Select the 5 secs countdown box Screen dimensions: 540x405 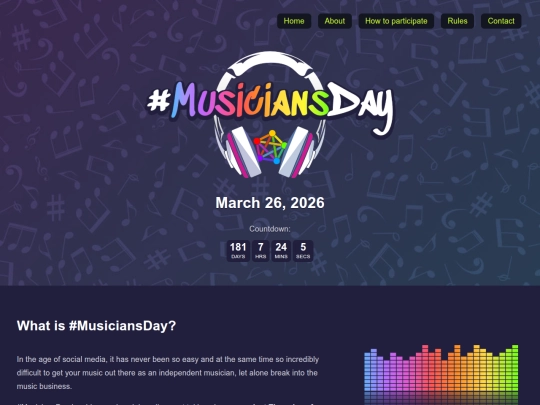[303, 251]
